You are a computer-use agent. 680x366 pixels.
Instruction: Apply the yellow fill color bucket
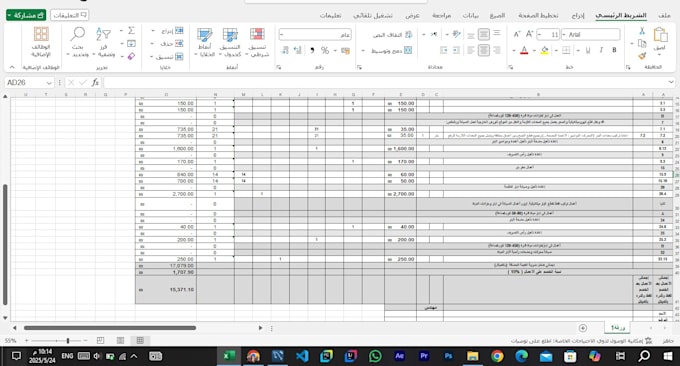tap(545, 50)
